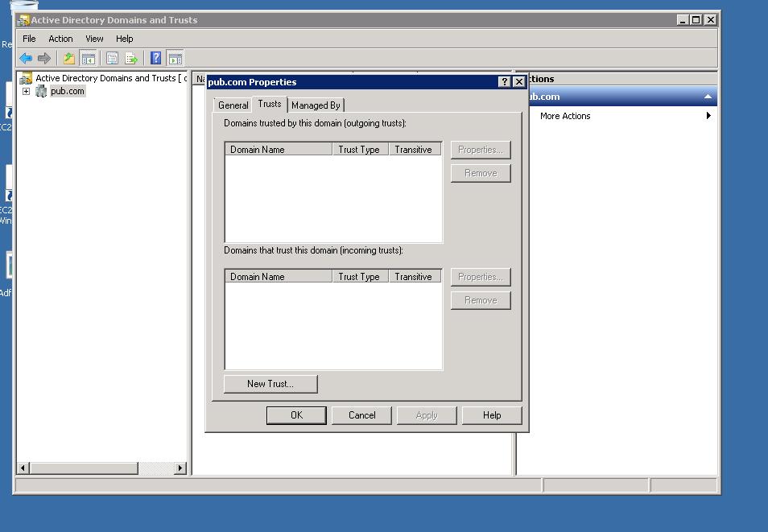Open the View menu
The width and height of the screenshot is (768, 532).
coord(94,38)
